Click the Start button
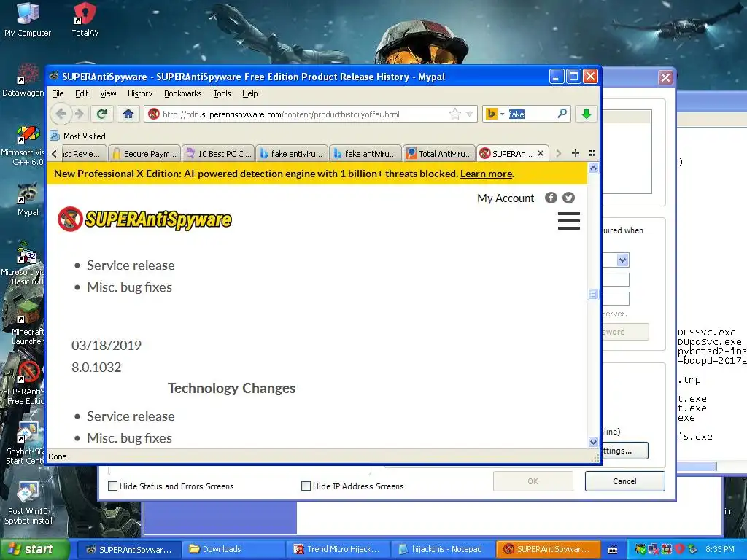The height and width of the screenshot is (560, 747). pyautogui.click(x=34, y=550)
